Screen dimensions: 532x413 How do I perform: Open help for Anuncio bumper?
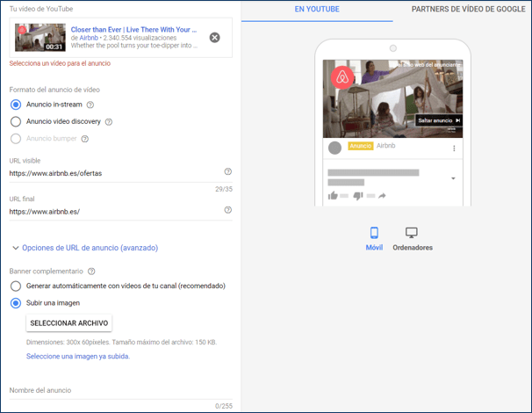tap(85, 139)
